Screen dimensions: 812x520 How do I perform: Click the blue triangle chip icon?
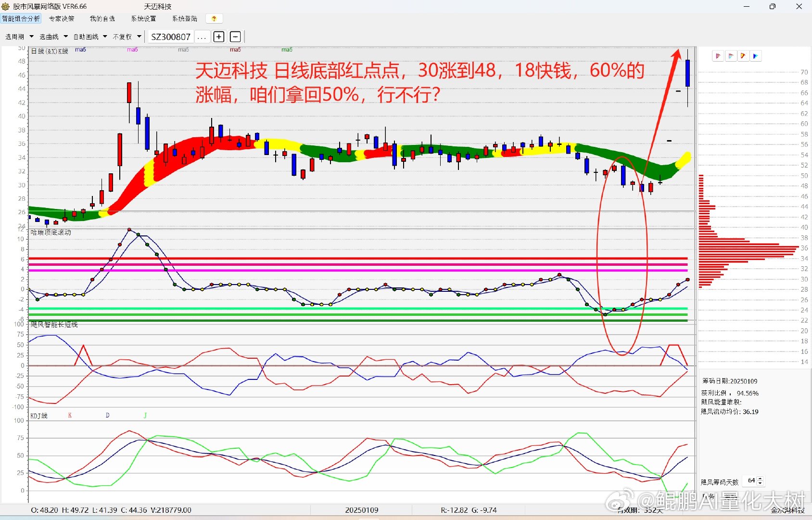755,56
